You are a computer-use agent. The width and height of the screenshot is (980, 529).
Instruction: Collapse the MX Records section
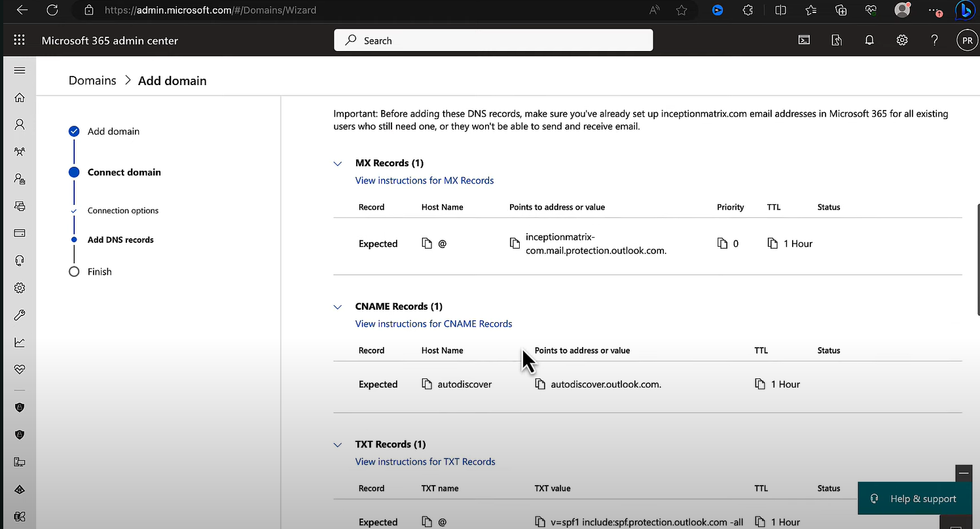338,164
